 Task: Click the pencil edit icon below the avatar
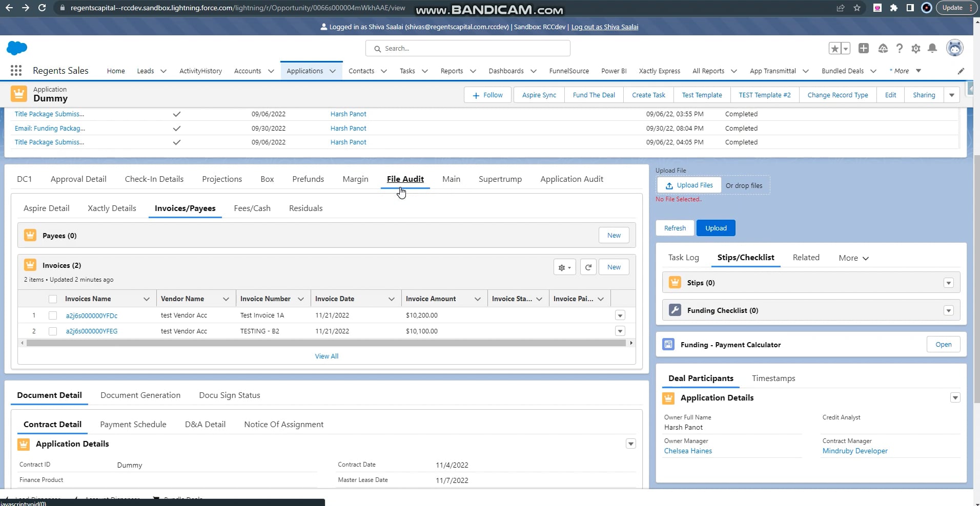(962, 71)
